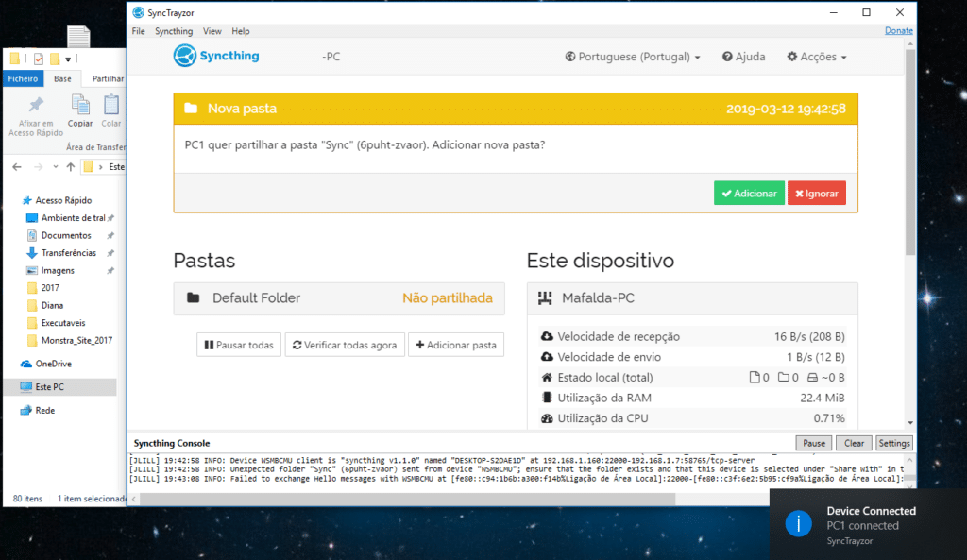Open the Portuguese (Portugal) language dropdown
967x560 pixels.
tap(633, 56)
